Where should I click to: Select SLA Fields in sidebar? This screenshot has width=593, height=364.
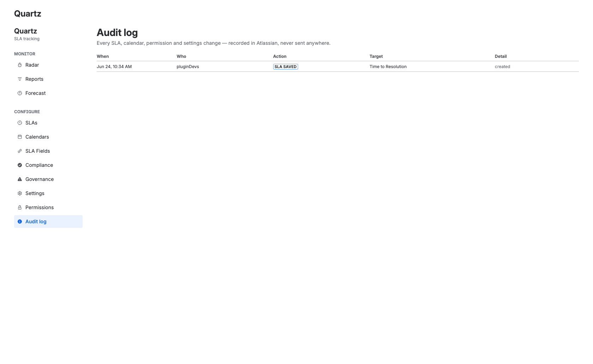coord(48,151)
